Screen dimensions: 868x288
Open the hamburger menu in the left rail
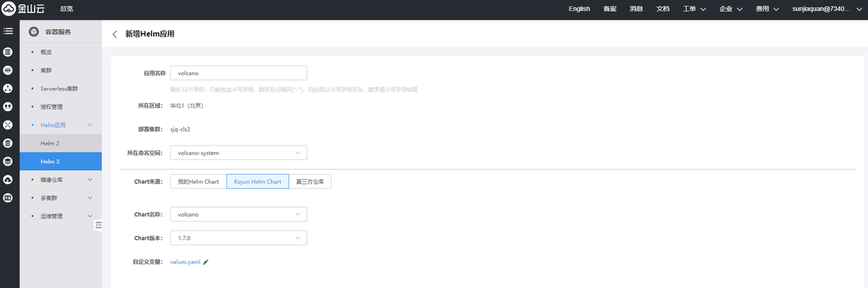[x=8, y=31]
